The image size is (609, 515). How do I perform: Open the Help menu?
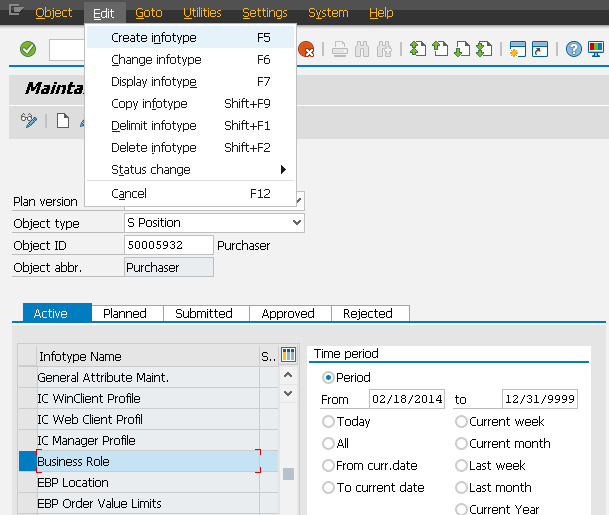[381, 13]
